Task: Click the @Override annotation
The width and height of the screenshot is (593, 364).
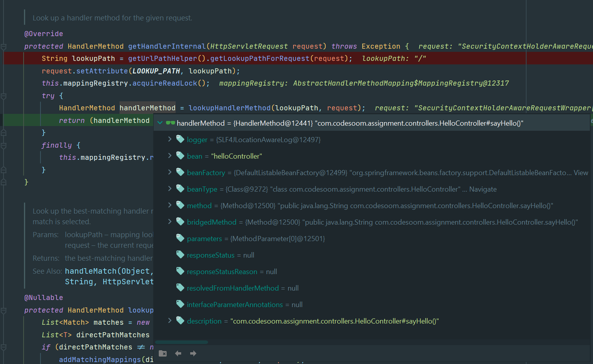Action: point(44,34)
